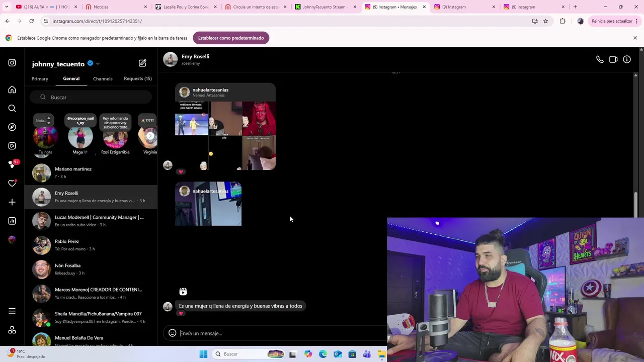The image size is (644, 362).
Task: Reload the page in Chrome
Action: (x=31, y=21)
